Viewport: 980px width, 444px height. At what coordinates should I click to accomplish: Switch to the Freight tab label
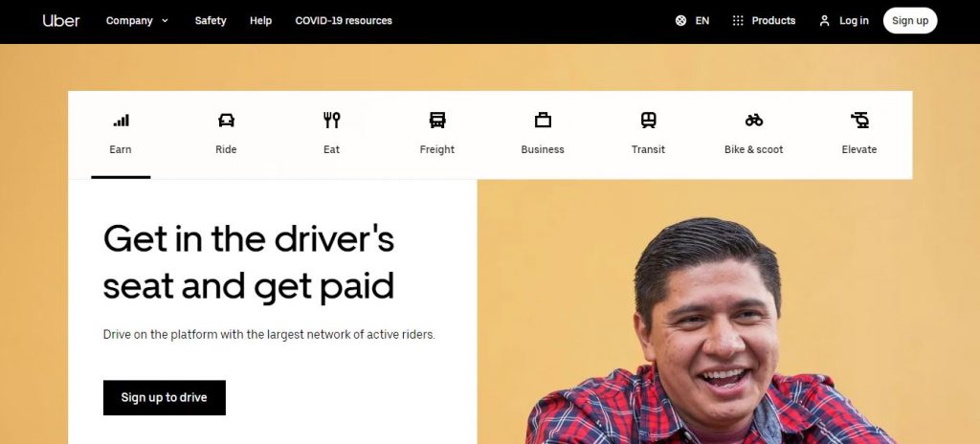[x=437, y=149]
